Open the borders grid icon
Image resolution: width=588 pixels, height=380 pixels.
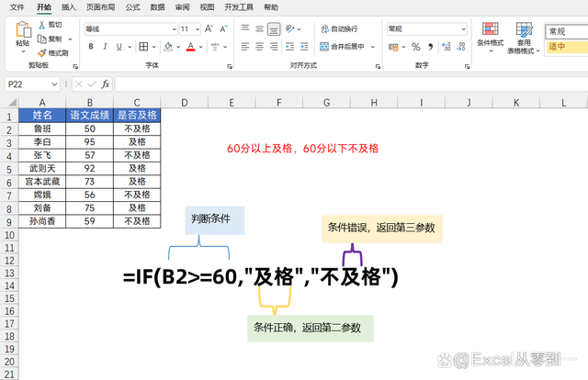pyautogui.click(x=143, y=47)
